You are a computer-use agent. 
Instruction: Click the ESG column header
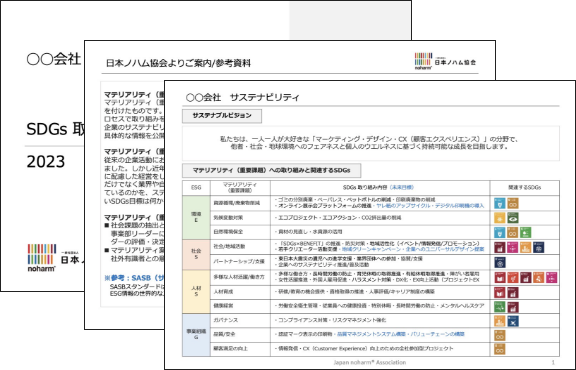(196, 188)
